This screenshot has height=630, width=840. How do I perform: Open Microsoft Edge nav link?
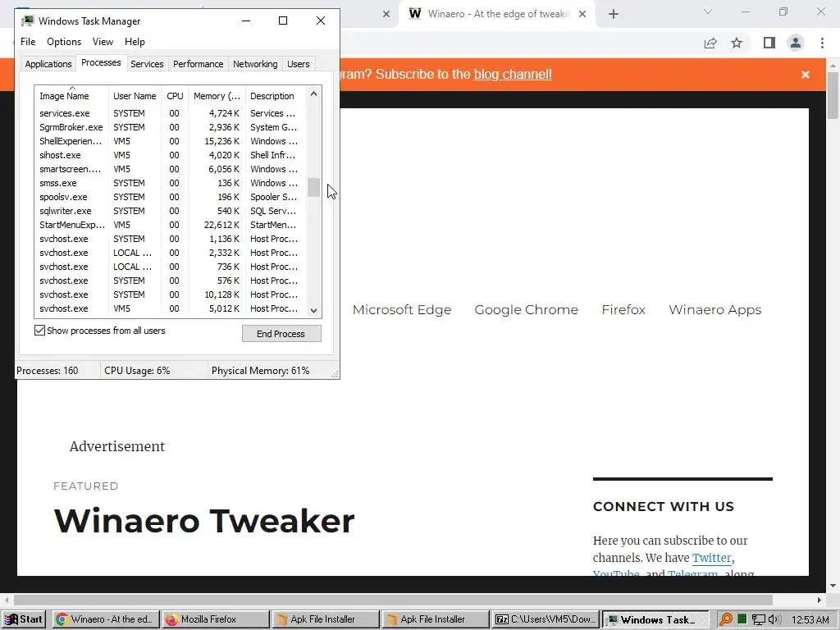pos(402,309)
